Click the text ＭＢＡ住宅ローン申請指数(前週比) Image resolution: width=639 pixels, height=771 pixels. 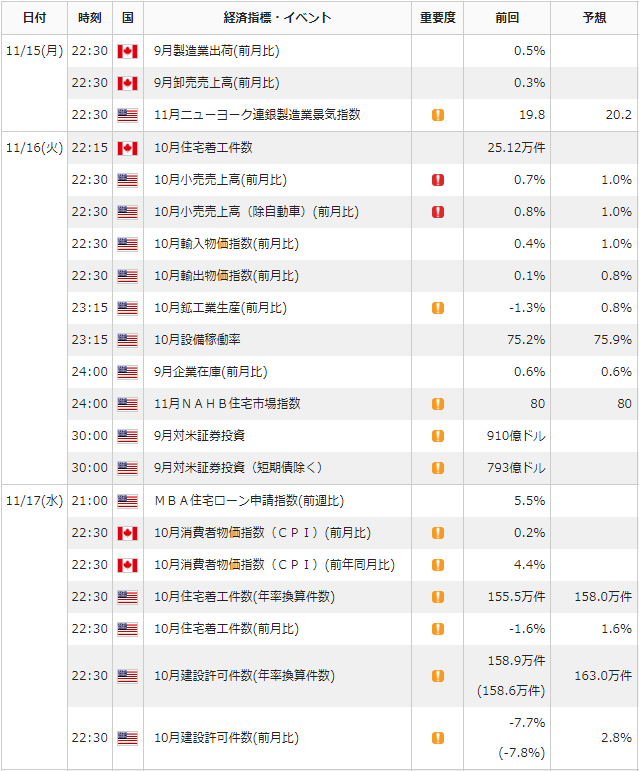pos(249,501)
